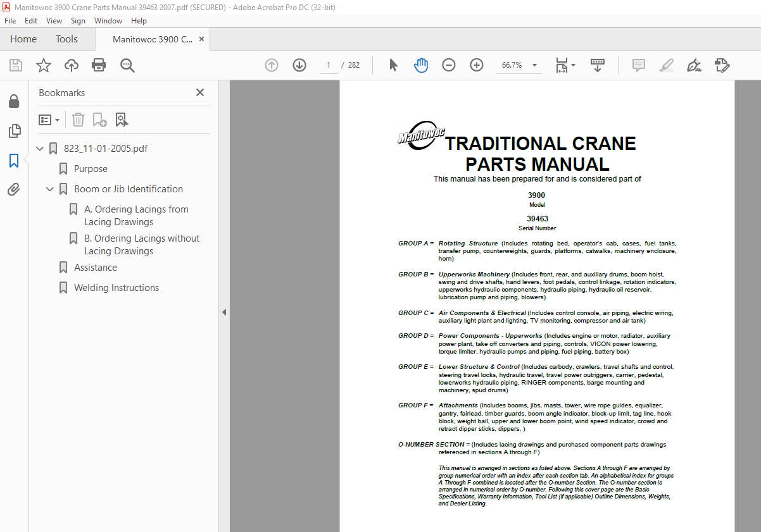Screen dimensions: 761x532
Task: Open the security lock panel icon
Action: click(x=14, y=101)
